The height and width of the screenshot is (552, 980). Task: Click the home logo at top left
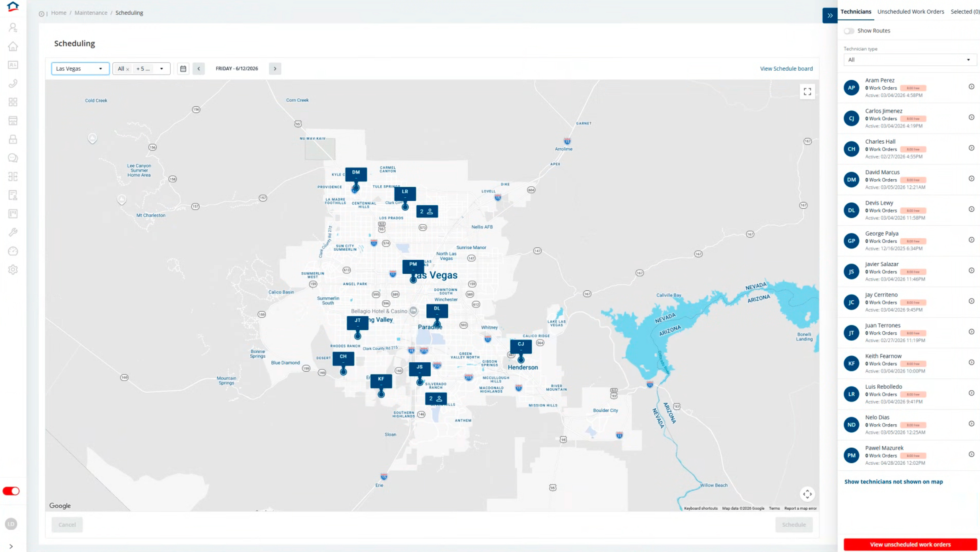[x=13, y=6]
